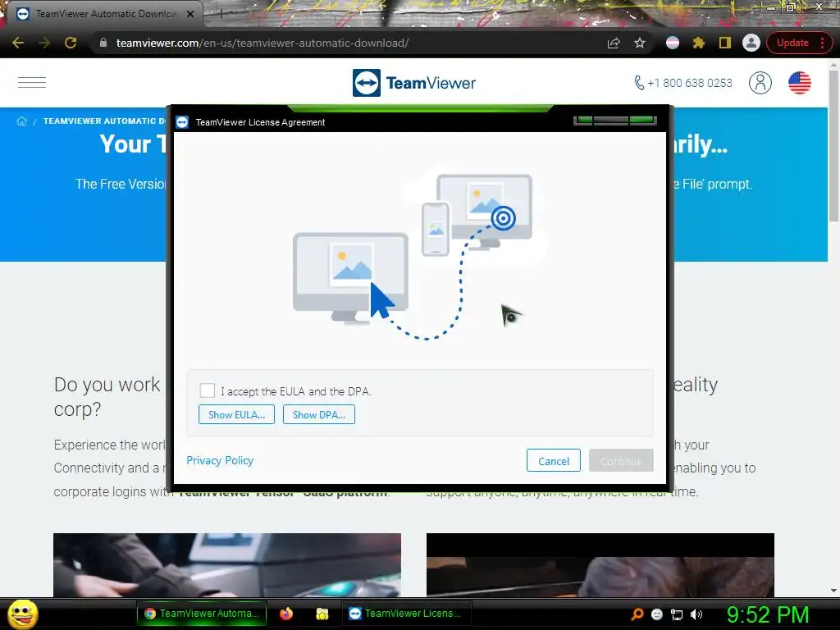840x630 pixels.
Task: Check the 'I accept the EULA and the DPA' box
Action: pyautogui.click(x=208, y=390)
